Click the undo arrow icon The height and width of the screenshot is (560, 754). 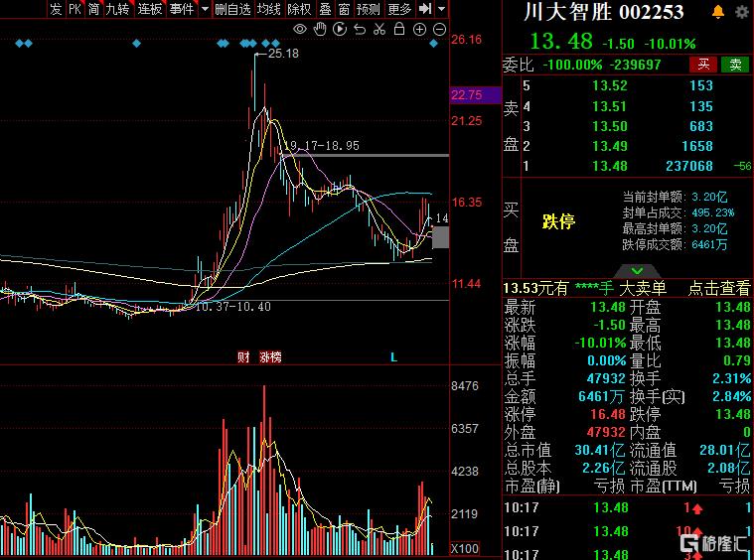coord(360,30)
